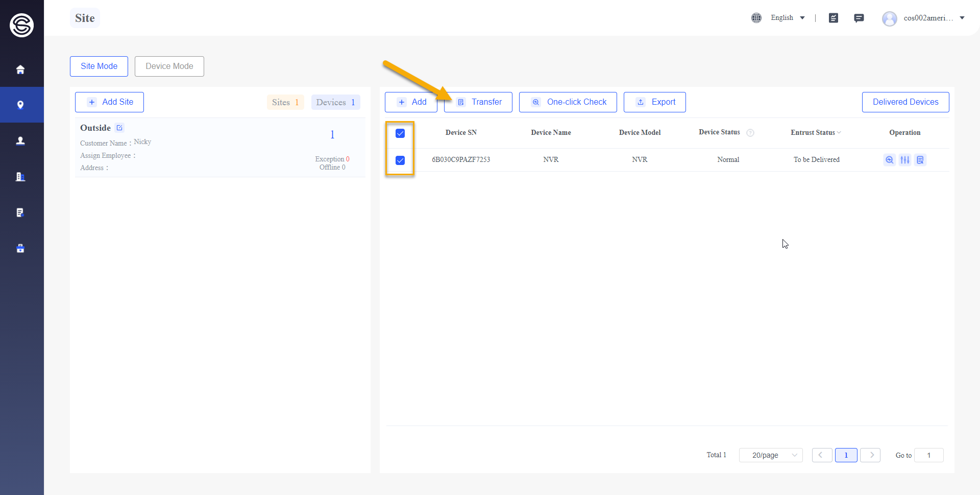Click the help icon beside Device Status
Screen dimensions: 980x495
click(x=750, y=133)
